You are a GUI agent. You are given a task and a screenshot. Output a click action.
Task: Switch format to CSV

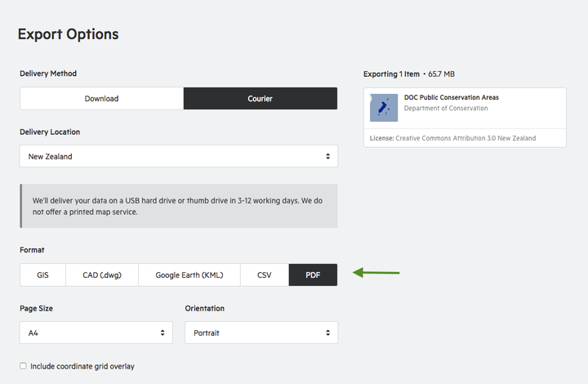(265, 275)
